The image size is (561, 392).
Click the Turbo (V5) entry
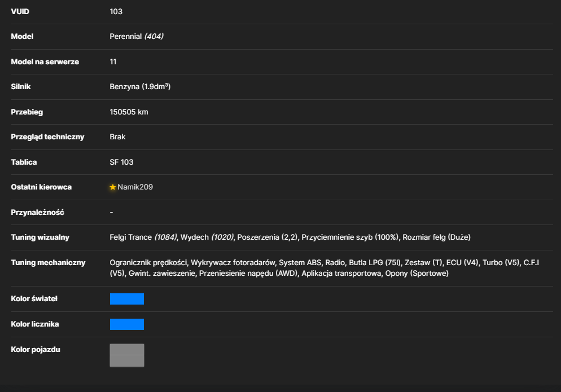coord(501,262)
